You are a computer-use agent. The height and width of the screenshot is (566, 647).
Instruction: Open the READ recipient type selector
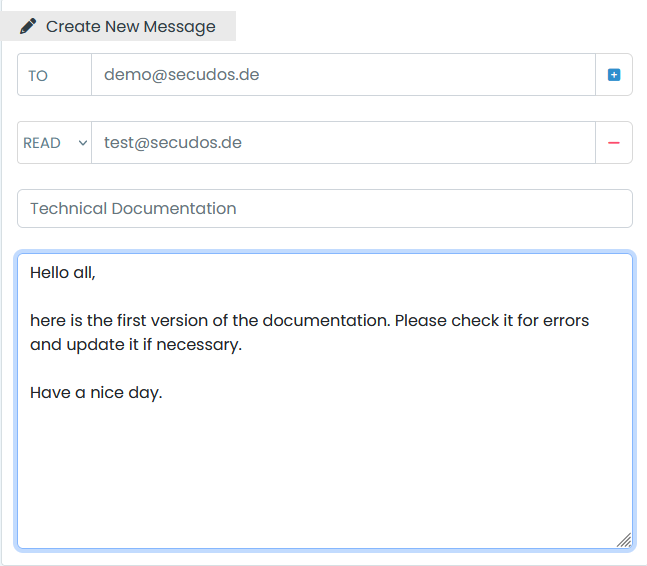54,143
